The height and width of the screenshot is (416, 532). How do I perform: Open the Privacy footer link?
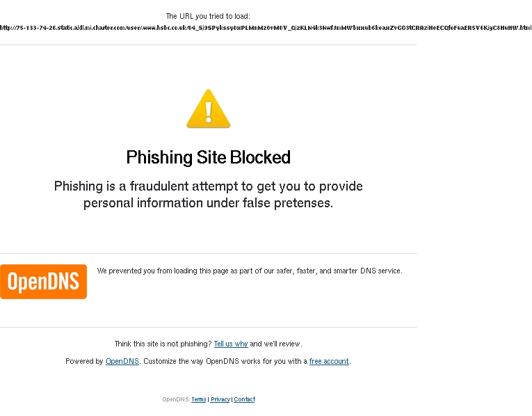click(x=220, y=399)
